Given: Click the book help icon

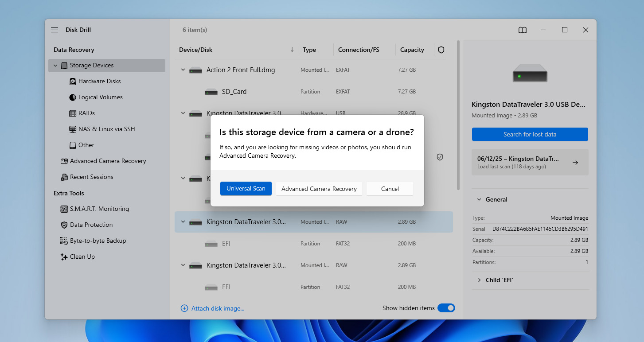Looking at the screenshot, I should pos(523,30).
